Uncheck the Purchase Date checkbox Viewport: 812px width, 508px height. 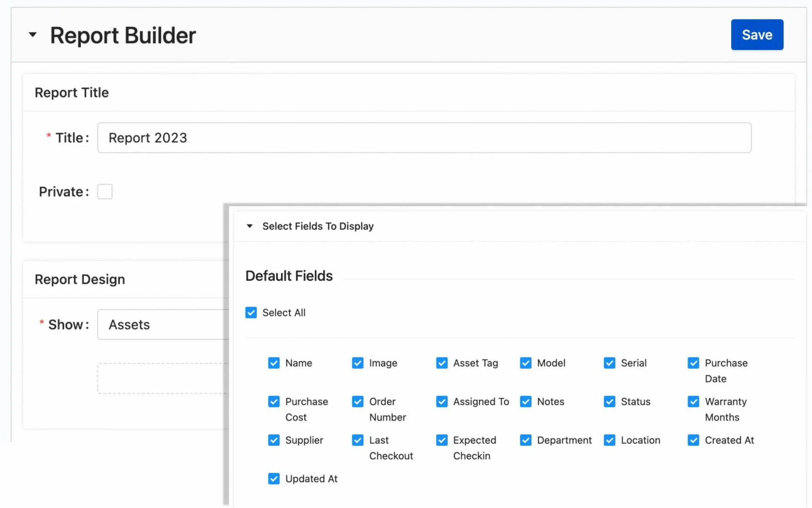[693, 363]
